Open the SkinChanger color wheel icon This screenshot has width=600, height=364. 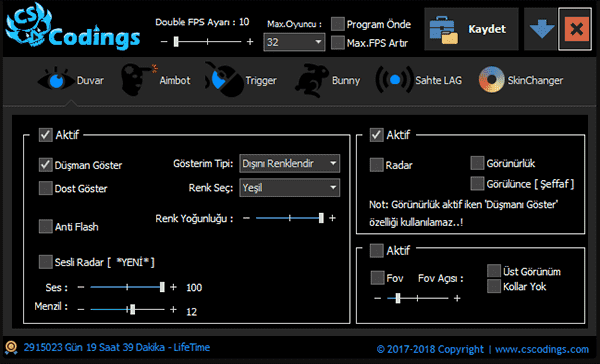(x=491, y=80)
